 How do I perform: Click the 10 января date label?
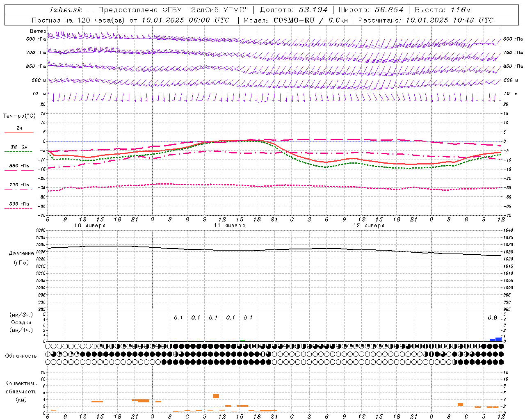click(x=90, y=226)
